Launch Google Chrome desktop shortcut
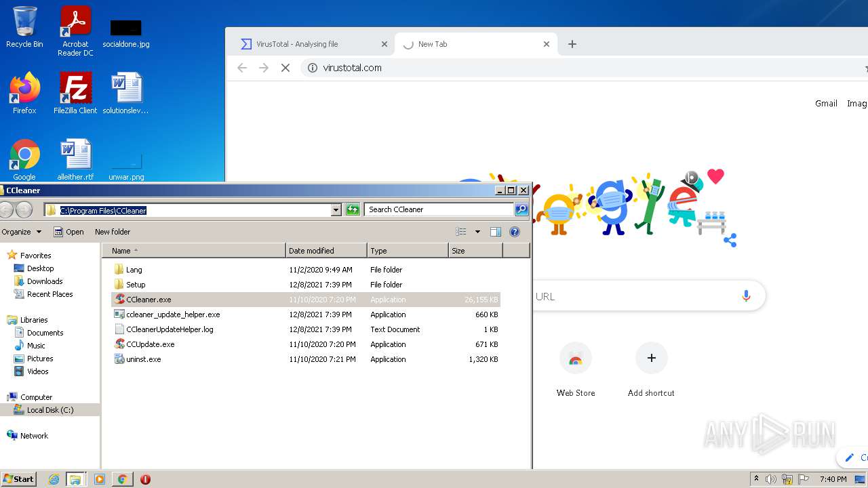868x488 pixels. pyautogui.click(x=24, y=159)
